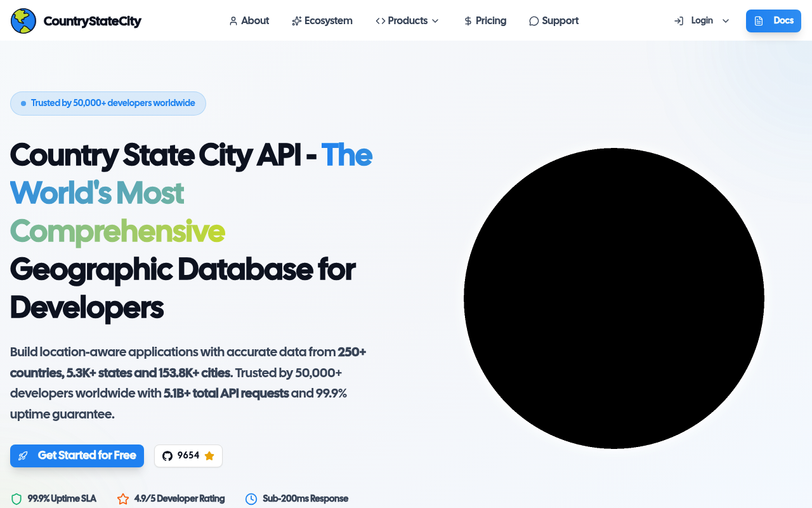
Task: Click the sparkle icon beside Ecosystem
Action: tap(296, 21)
